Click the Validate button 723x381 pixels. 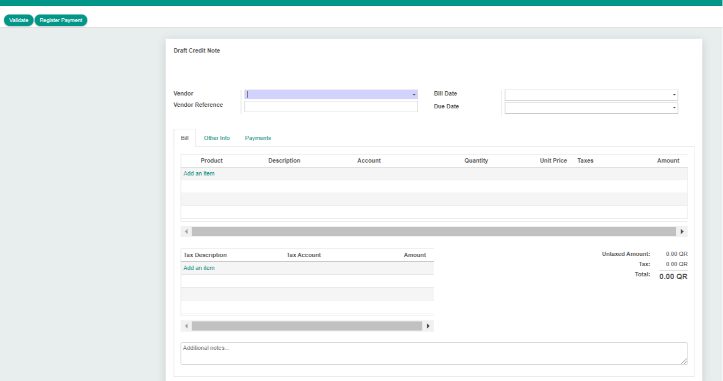click(x=18, y=20)
